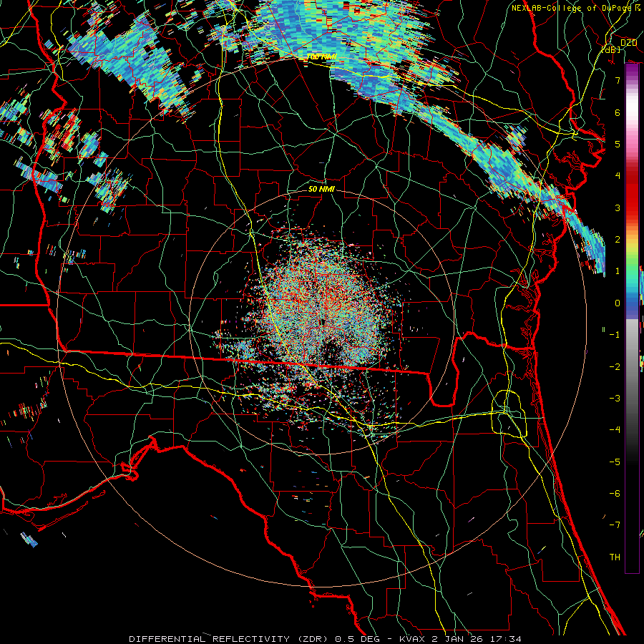Click the 6 value on the color scale
The height and width of the screenshot is (644, 644).
pyautogui.click(x=618, y=112)
